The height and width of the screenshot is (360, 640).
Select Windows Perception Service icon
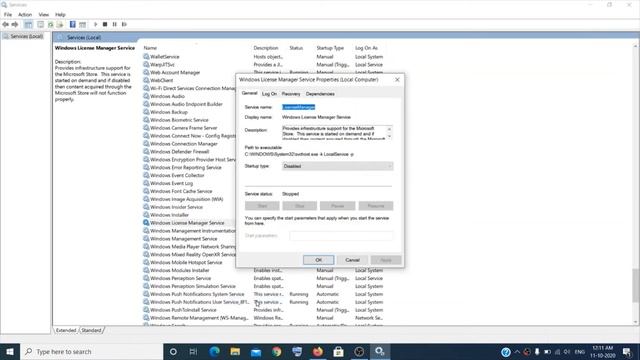146,278
